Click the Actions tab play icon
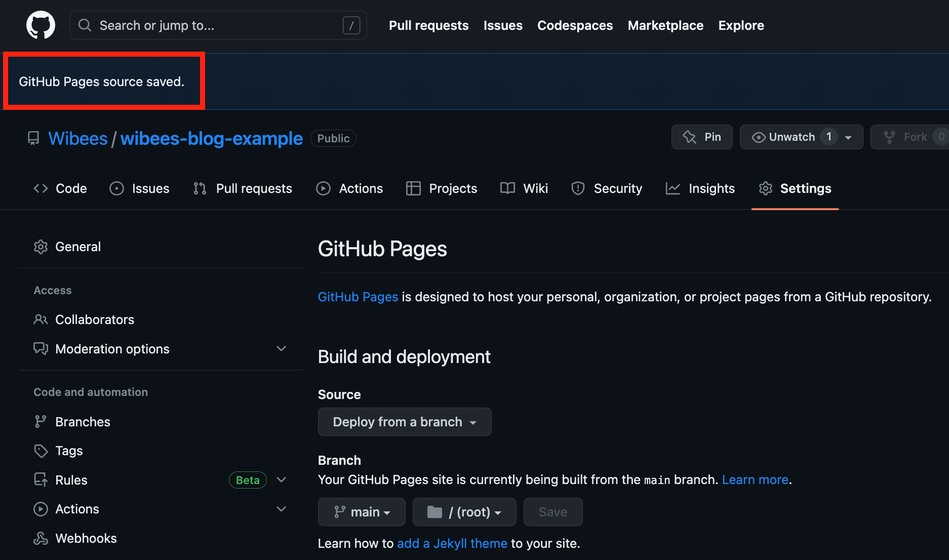This screenshot has width=949, height=560. [x=323, y=188]
